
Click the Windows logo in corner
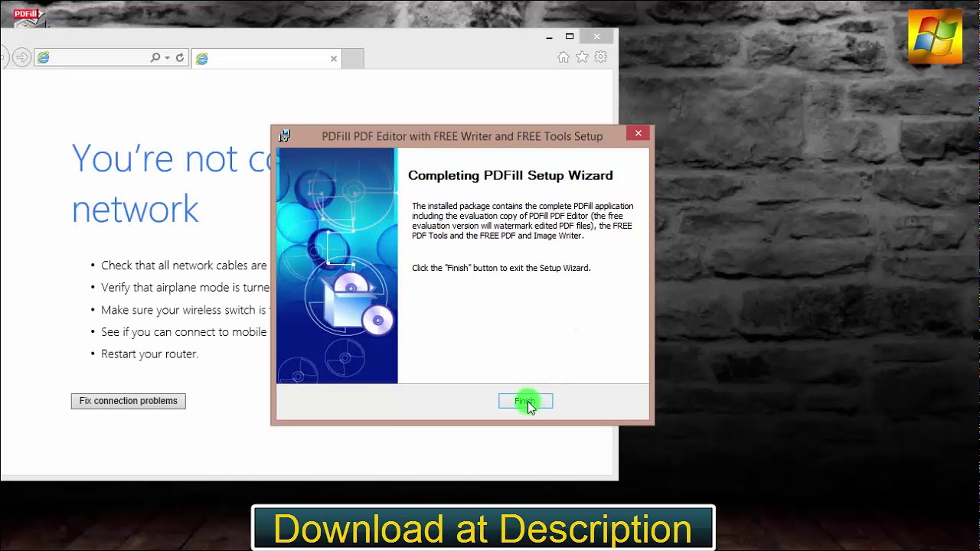935,36
